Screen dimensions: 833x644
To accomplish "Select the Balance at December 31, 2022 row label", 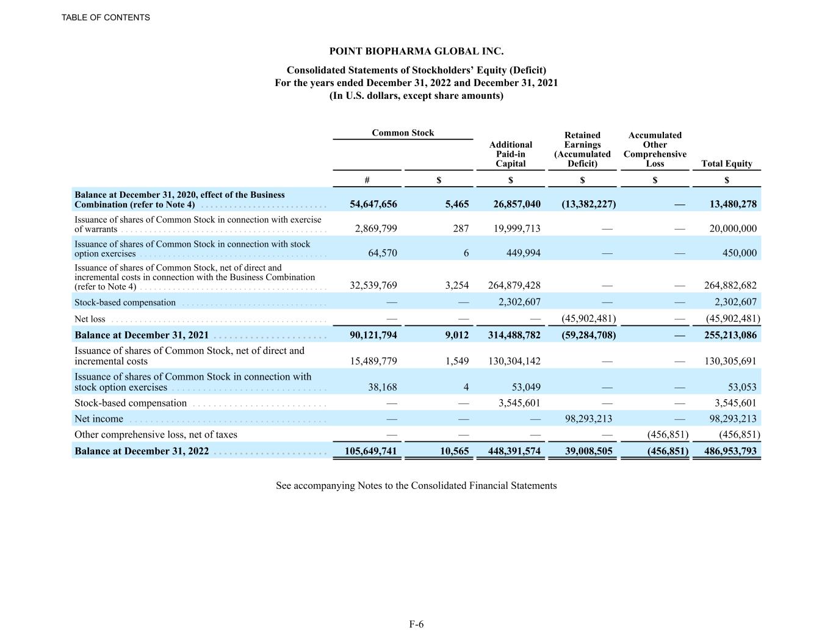I will [142, 451].
